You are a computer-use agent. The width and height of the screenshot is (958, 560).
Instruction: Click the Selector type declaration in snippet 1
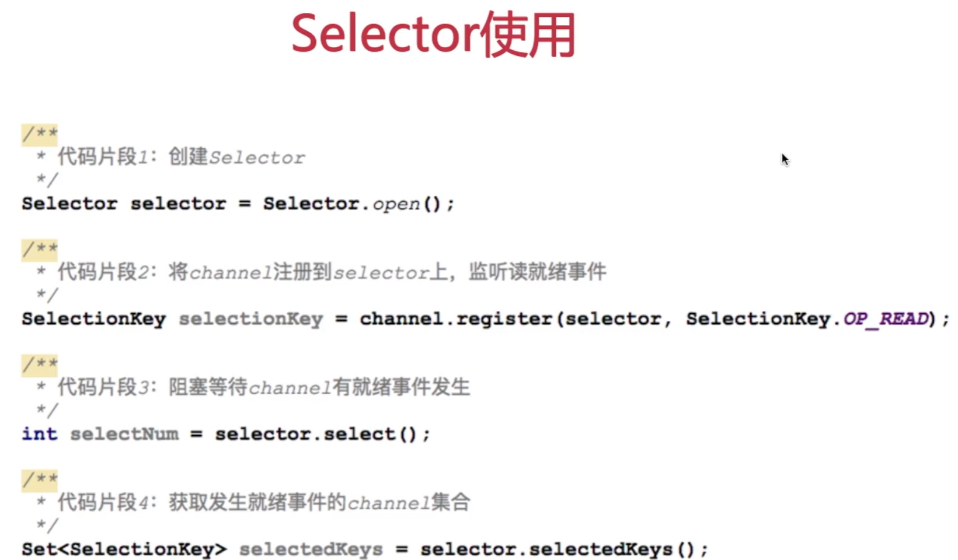(x=69, y=204)
